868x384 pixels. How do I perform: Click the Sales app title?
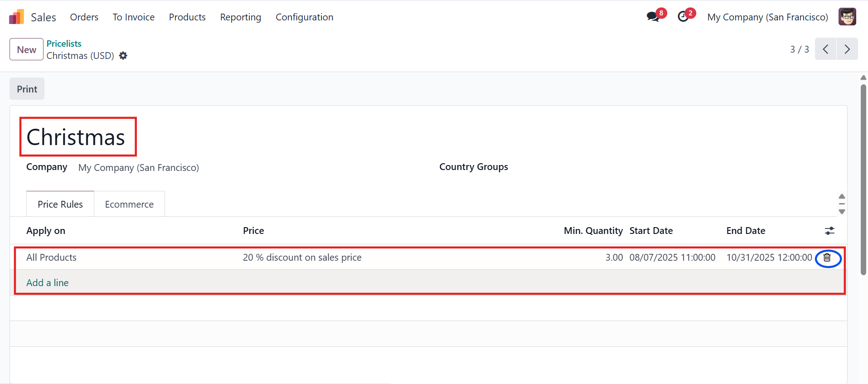click(44, 17)
